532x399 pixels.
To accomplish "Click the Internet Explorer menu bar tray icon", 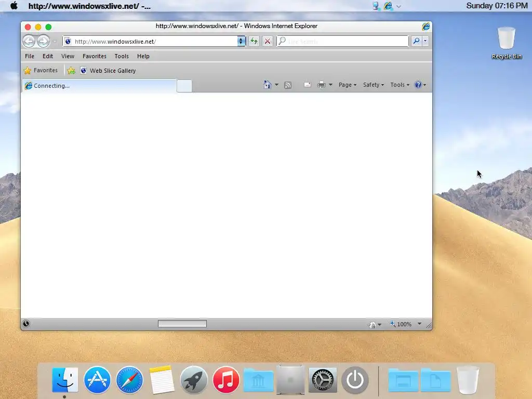I will click(388, 6).
